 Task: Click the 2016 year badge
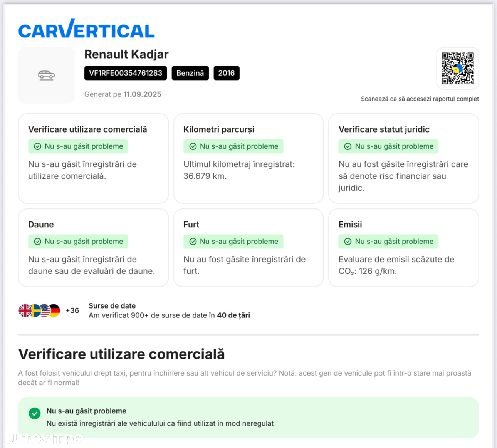pos(227,73)
